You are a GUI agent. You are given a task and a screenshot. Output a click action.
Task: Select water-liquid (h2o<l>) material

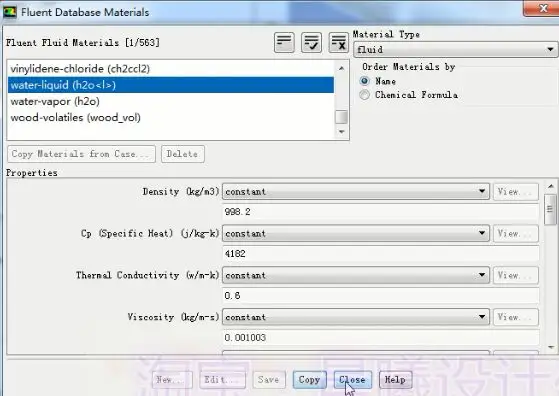coord(171,85)
